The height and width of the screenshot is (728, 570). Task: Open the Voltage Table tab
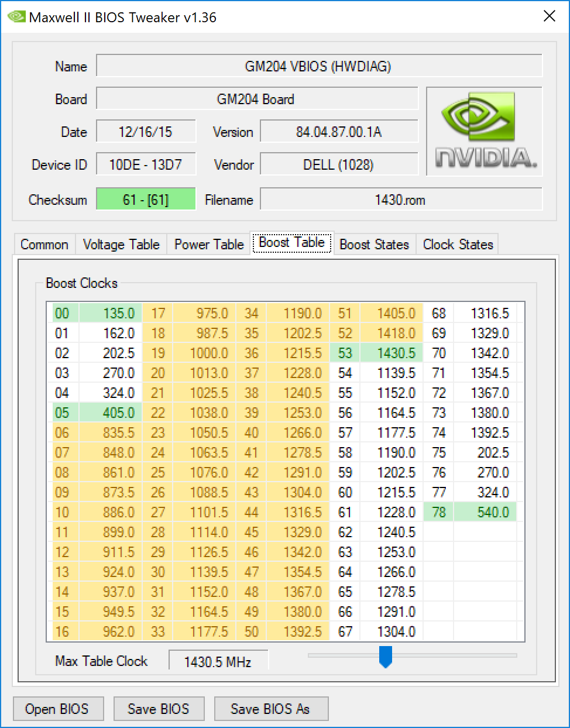point(121,245)
